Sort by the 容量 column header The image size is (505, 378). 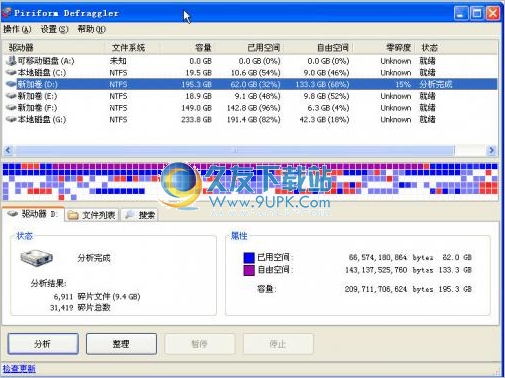[187, 48]
